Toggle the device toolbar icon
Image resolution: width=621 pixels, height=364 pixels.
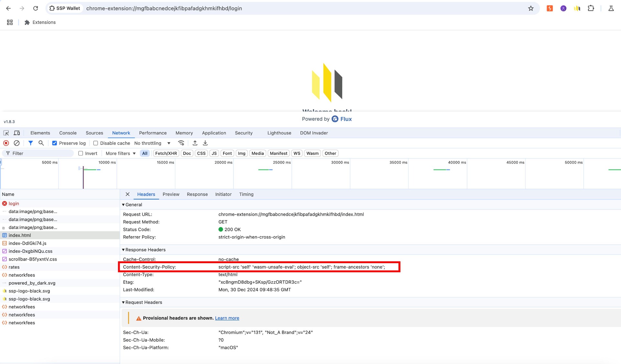17,133
